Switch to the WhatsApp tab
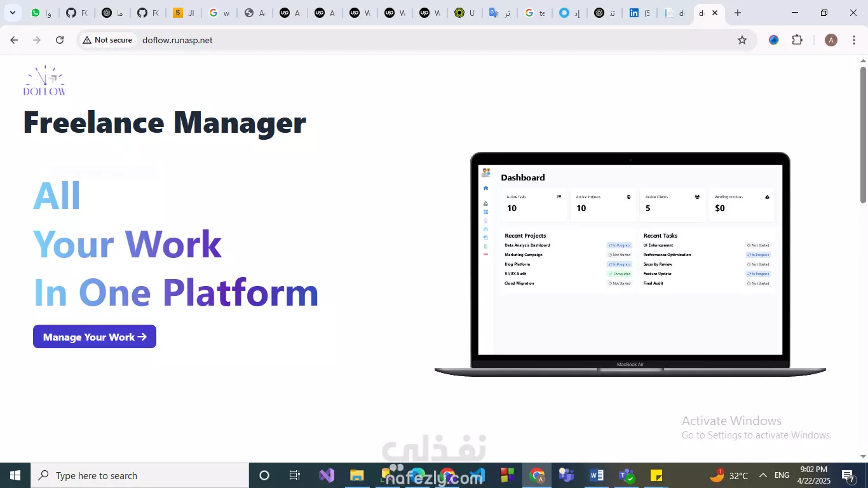This screenshot has width=868, height=488. [41, 13]
